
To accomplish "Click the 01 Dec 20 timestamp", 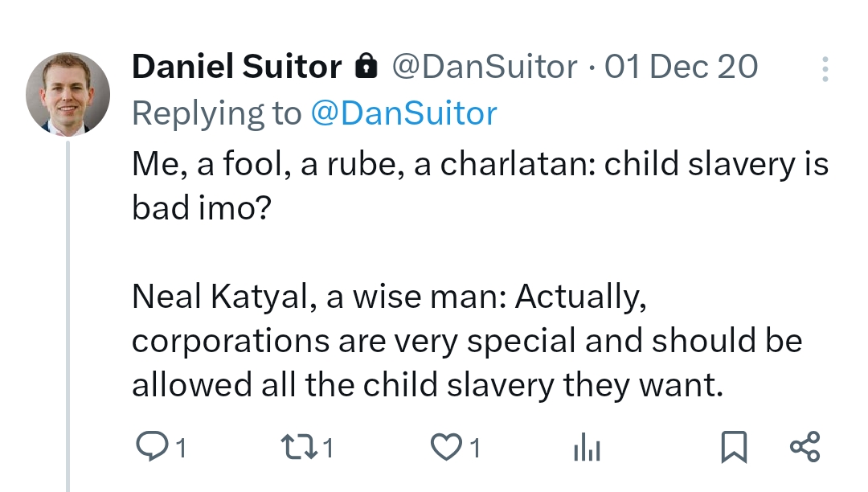I will (x=681, y=67).
